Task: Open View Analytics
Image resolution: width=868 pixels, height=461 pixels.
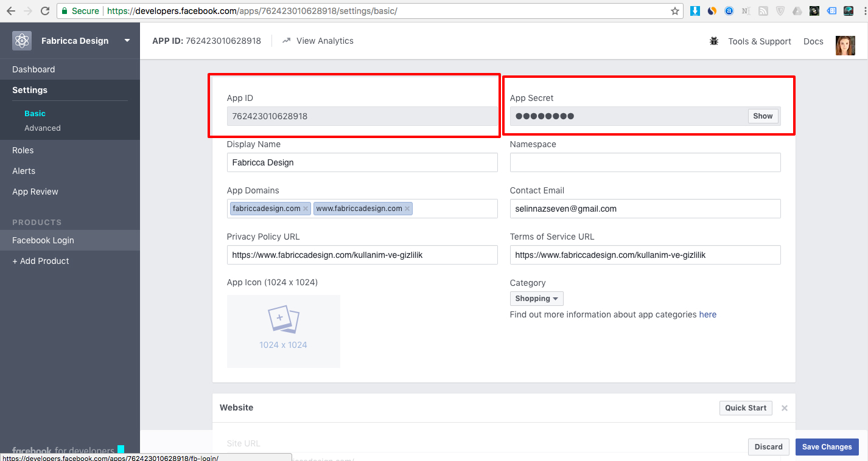Action: click(324, 41)
